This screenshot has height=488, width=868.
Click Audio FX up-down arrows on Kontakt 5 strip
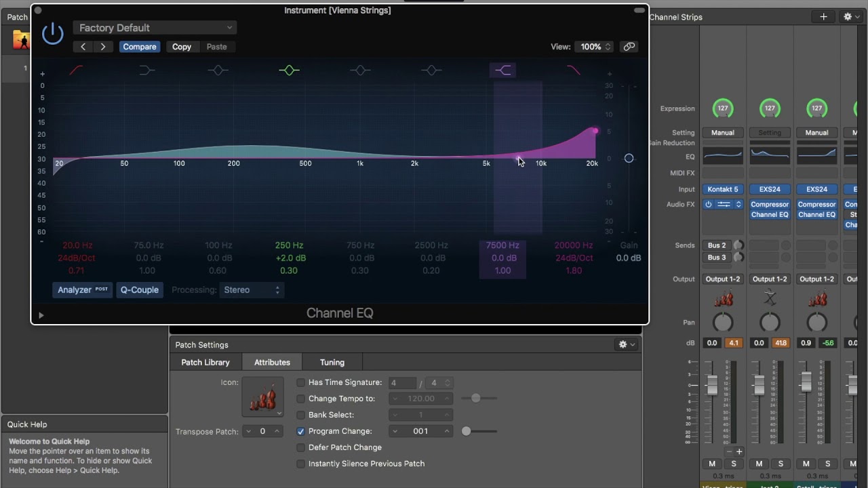coord(738,205)
